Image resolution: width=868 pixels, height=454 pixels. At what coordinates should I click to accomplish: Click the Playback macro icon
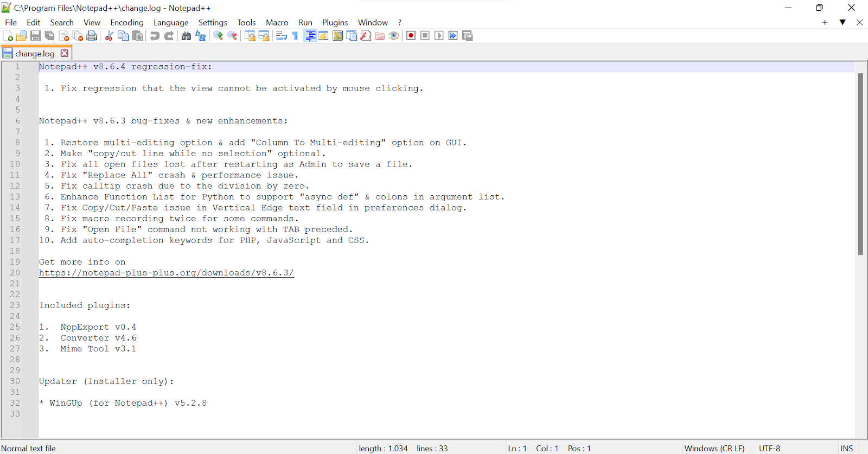[x=439, y=36]
